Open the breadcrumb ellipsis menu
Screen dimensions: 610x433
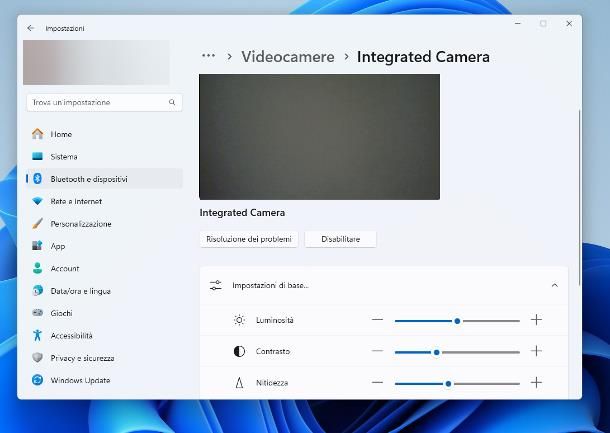click(208, 57)
